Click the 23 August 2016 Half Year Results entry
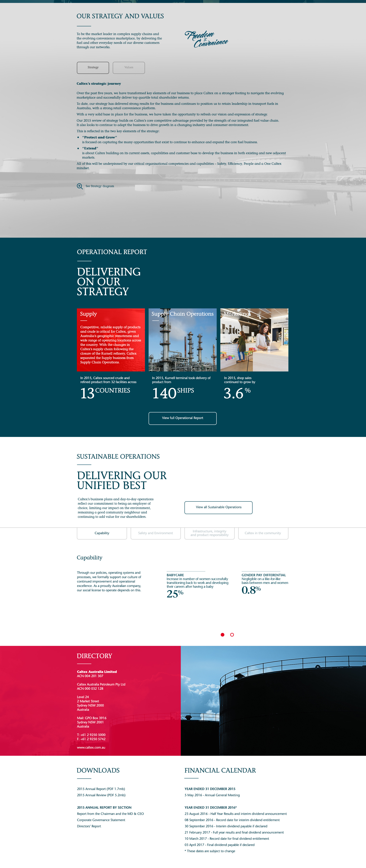Viewport: 366px width, 868px height. pos(236,814)
